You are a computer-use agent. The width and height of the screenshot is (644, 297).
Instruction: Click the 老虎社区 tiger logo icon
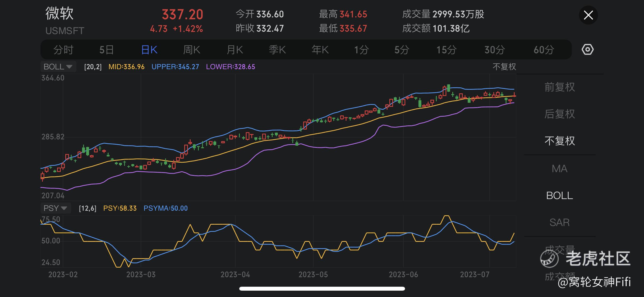(549, 258)
